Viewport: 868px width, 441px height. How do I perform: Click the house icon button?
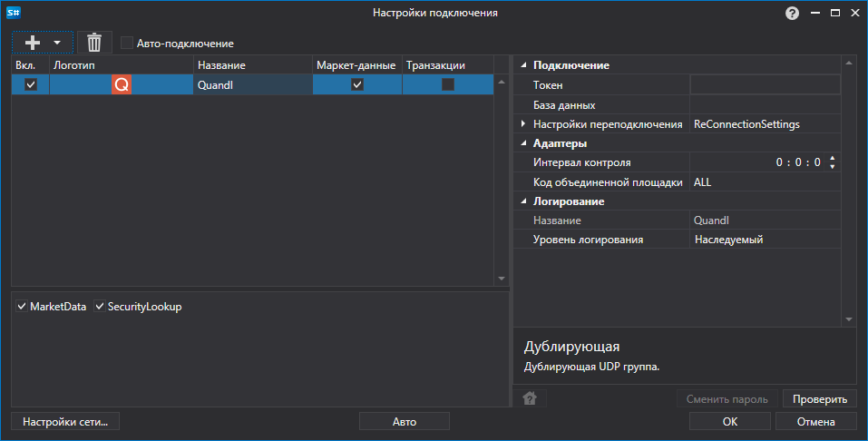(530, 398)
